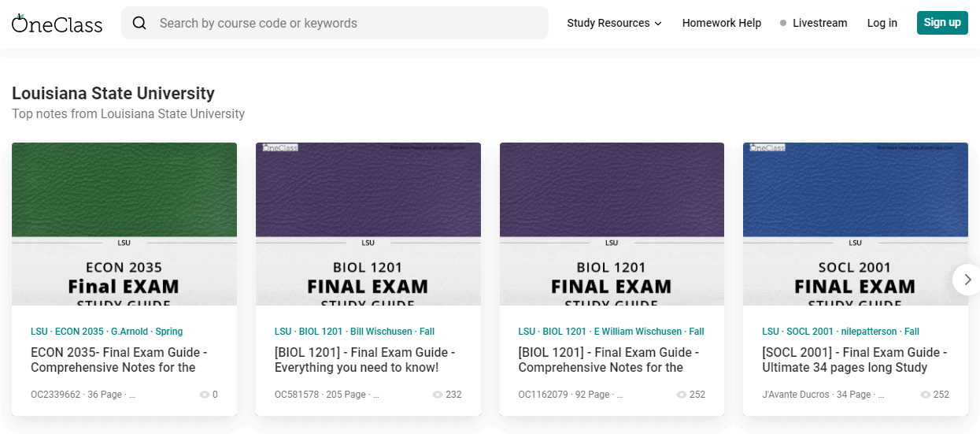This screenshot has width=980, height=434.
Task: Click the OneClass logo
Action: [x=57, y=23]
